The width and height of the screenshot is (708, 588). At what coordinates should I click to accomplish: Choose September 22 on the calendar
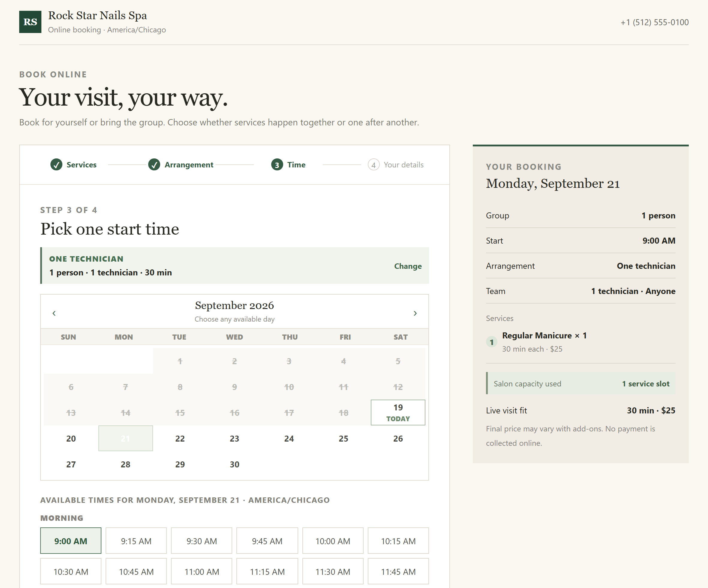click(180, 438)
